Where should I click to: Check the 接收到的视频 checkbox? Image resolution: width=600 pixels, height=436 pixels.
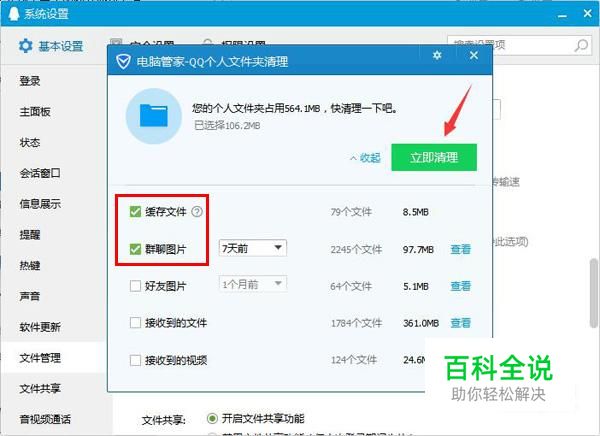coord(135,360)
